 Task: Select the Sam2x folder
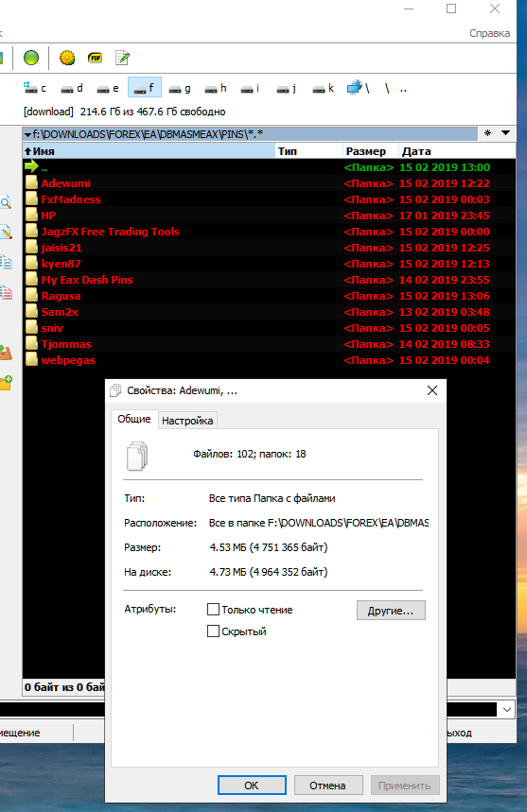269,312
